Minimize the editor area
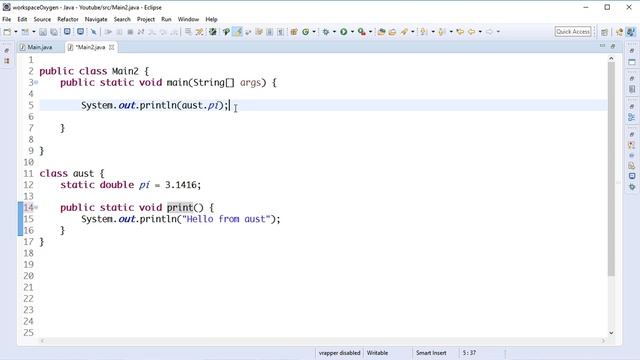The image size is (640, 360). click(x=602, y=46)
